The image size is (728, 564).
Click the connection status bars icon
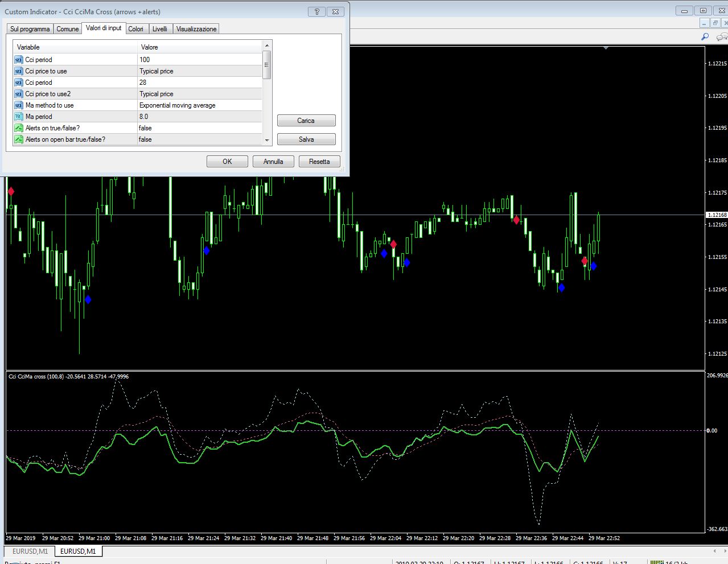click(657, 562)
